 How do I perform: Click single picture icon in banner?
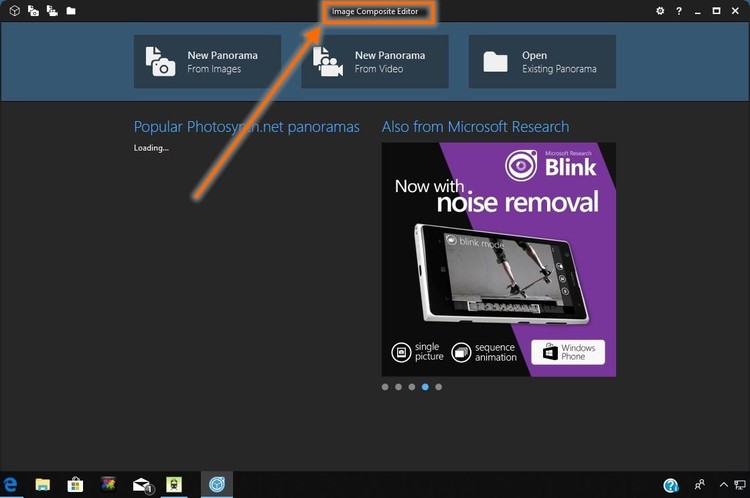401,353
